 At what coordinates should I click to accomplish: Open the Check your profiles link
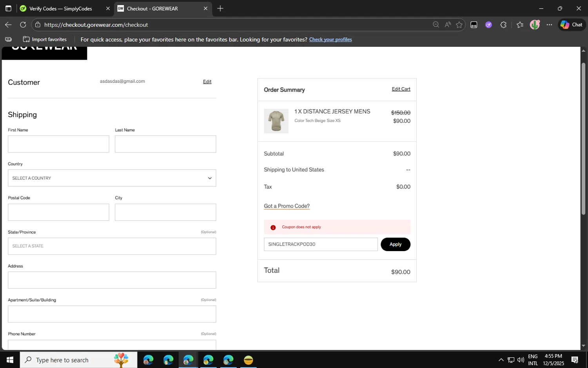(330, 39)
